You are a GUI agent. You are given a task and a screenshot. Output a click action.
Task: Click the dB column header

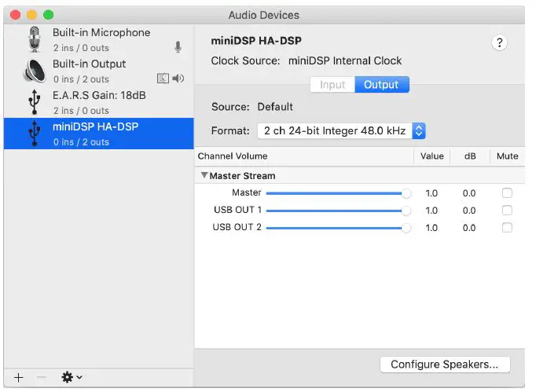pyautogui.click(x=470, y=156)
